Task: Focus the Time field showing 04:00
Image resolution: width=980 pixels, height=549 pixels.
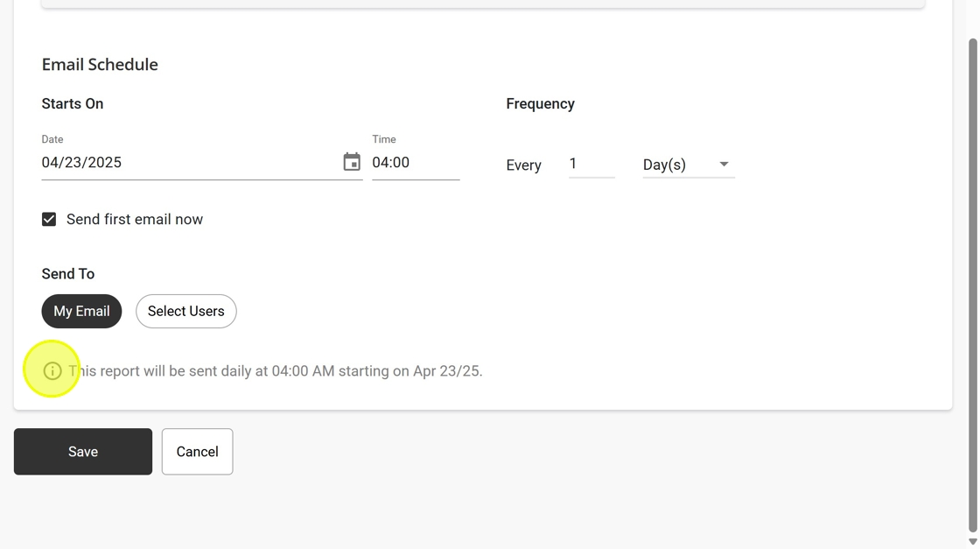Action: pos(416,163)
